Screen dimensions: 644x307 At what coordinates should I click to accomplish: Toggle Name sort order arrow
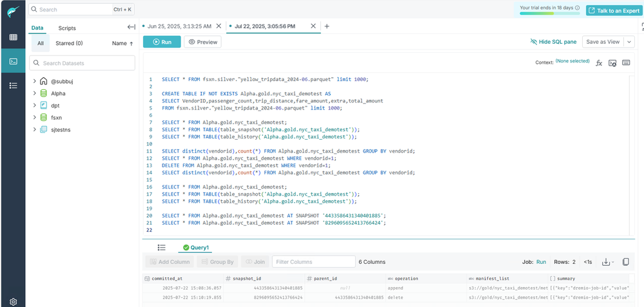pos(132,44)
